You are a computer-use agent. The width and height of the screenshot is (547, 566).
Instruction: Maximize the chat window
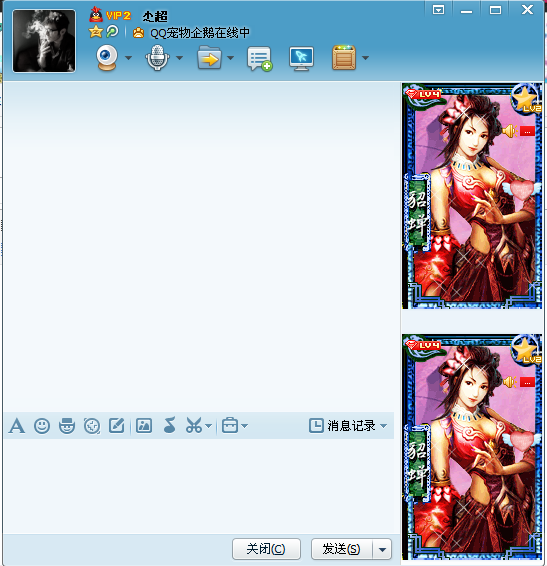[495, 10]
